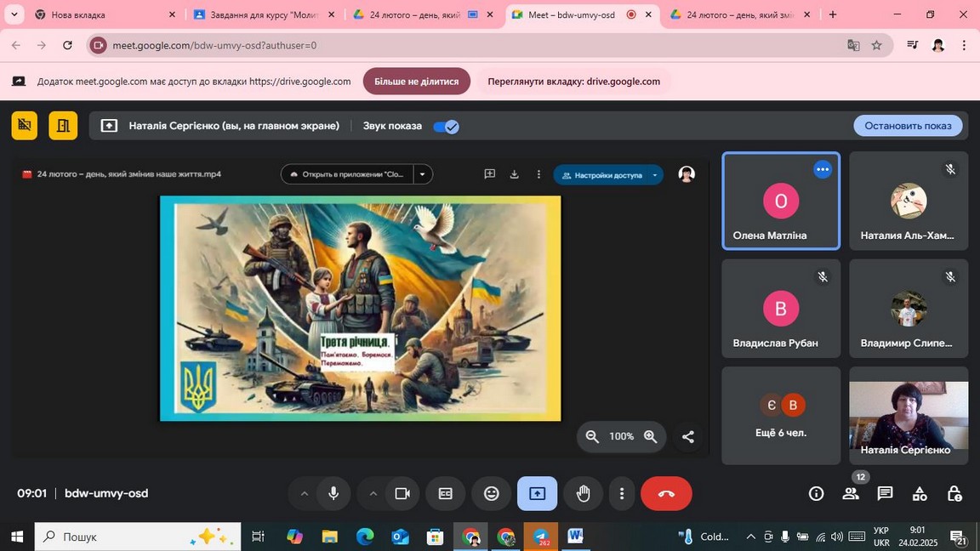Viewport: 980px width, 551px height.
Task: Open the Ещё 6 чел. participants tile
Action: (x=781, y=416)
